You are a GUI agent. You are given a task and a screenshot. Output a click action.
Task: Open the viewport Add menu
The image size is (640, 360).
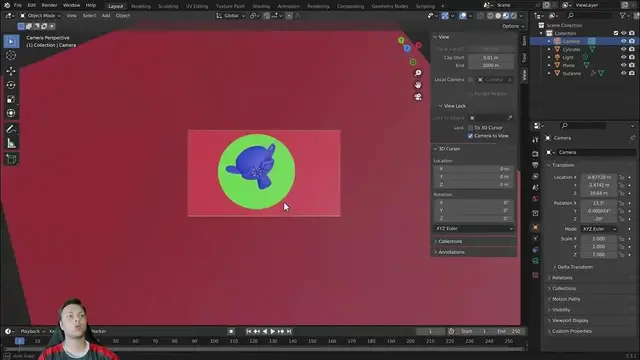tap(106, 16)
